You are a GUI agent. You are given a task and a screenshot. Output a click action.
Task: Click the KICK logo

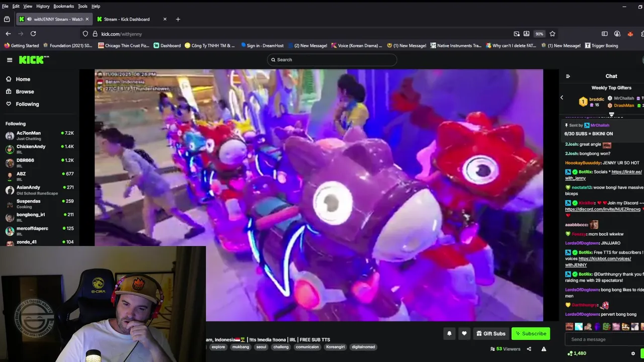point(34,59)
